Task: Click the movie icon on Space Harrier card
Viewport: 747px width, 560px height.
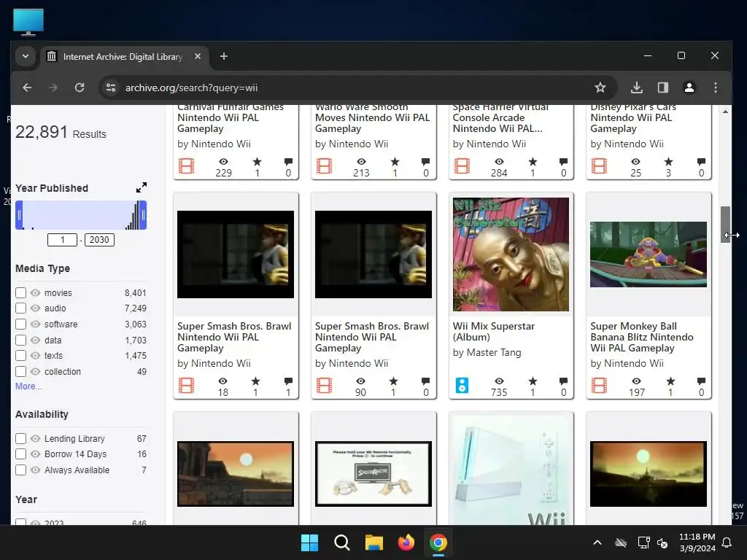Action: 462,166
